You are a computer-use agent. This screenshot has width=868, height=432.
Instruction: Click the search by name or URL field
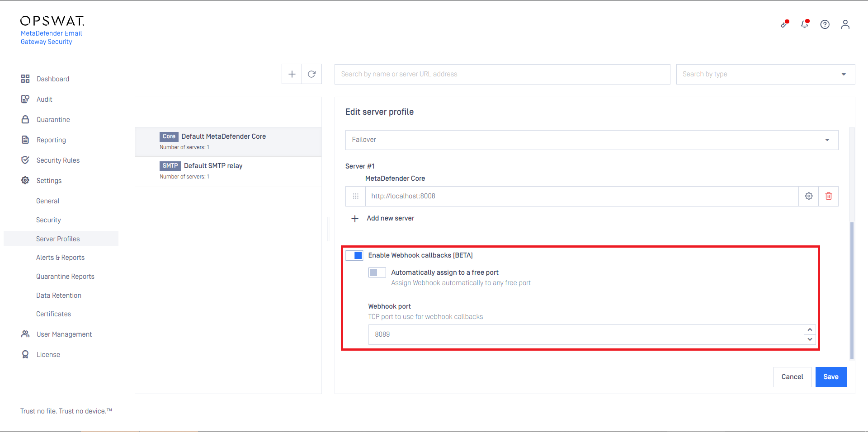[x=502, y=74]
